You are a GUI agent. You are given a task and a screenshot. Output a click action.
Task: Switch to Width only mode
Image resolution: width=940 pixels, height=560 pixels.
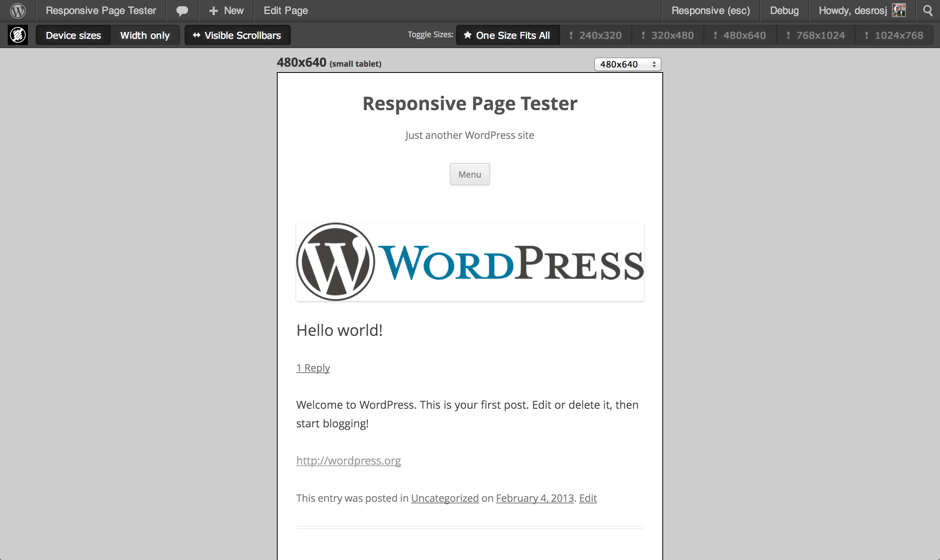tap(145, 35)
